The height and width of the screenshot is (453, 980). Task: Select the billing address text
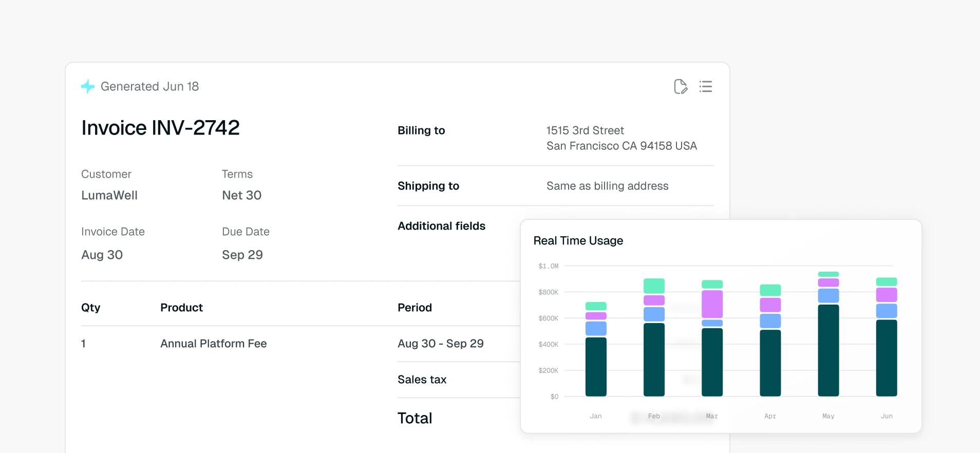point(621,138)
